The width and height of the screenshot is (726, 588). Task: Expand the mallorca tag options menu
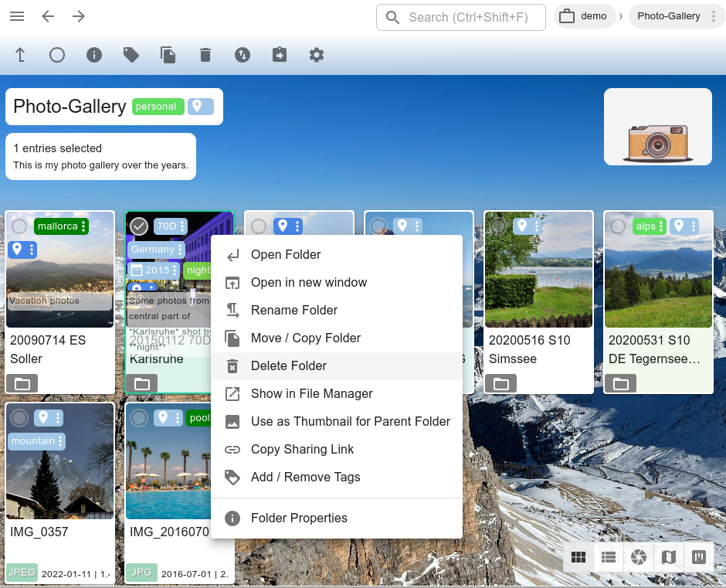[83, 226]
